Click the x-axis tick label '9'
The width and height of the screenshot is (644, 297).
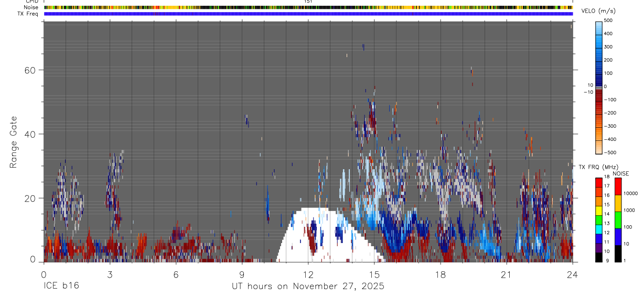(242, 275)
